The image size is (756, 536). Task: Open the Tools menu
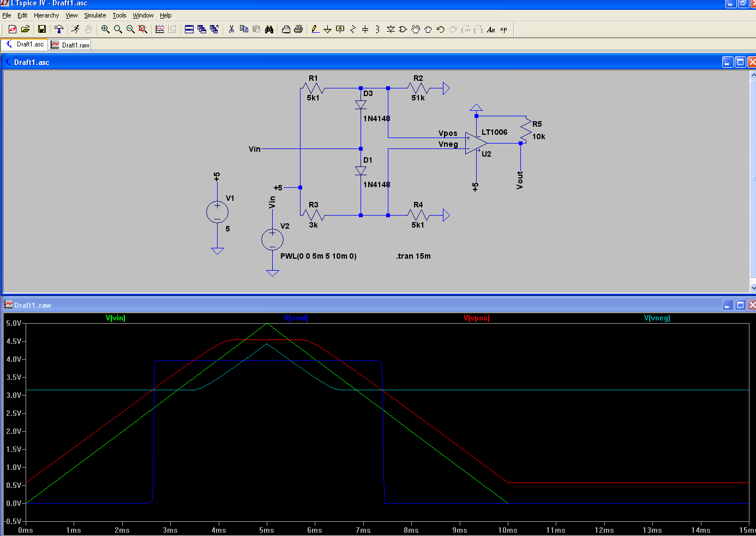click(119, 15)
